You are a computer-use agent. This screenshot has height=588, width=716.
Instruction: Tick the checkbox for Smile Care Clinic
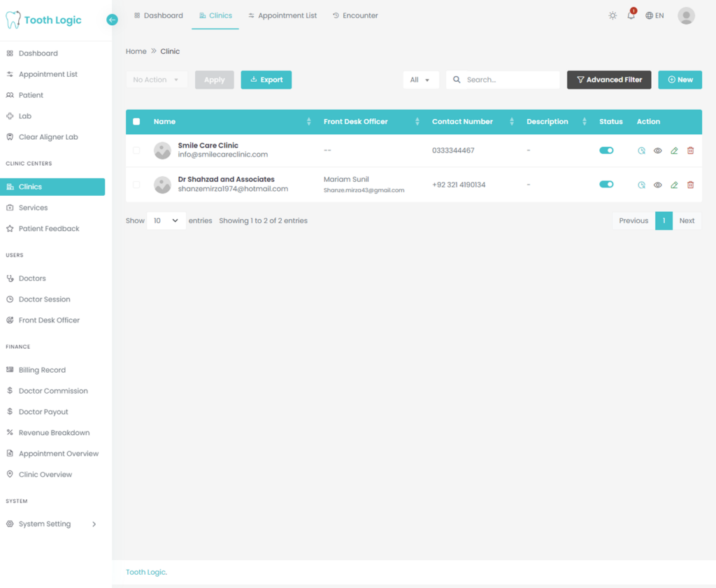136,150
